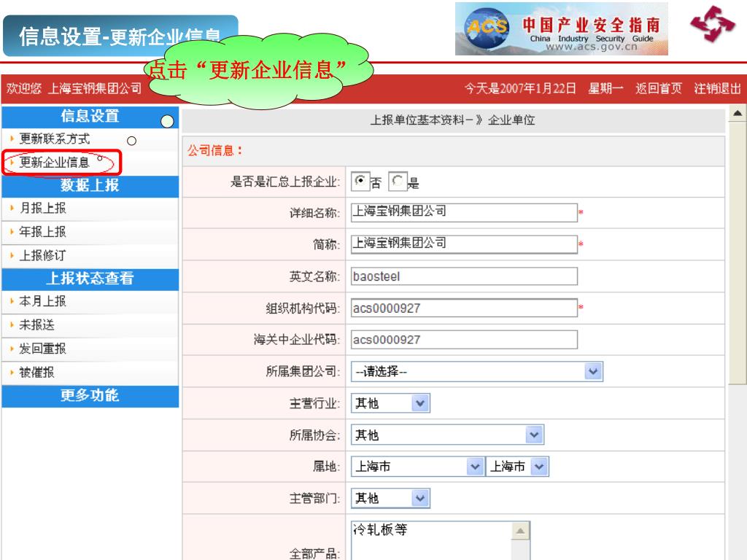The height and width of the screenshot is (560, 747).
Task: Click the red pinwheel logo icon
Action: (713, 24)
